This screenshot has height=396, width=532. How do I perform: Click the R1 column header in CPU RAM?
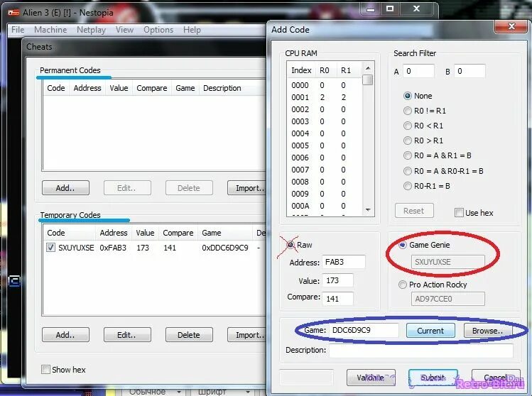[346, 70]
